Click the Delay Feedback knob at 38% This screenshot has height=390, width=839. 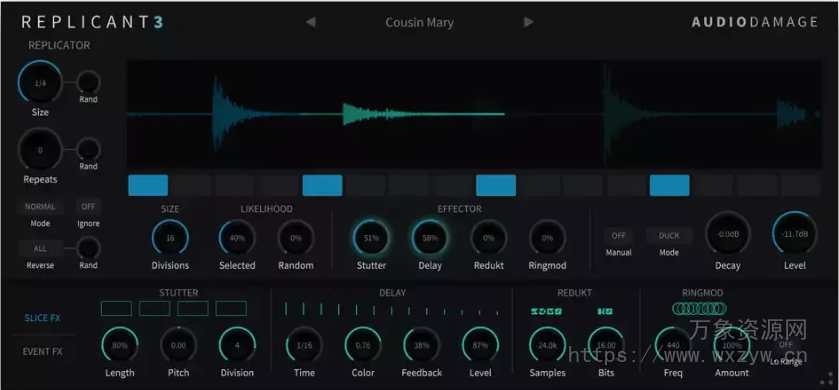tap(422, 345)
